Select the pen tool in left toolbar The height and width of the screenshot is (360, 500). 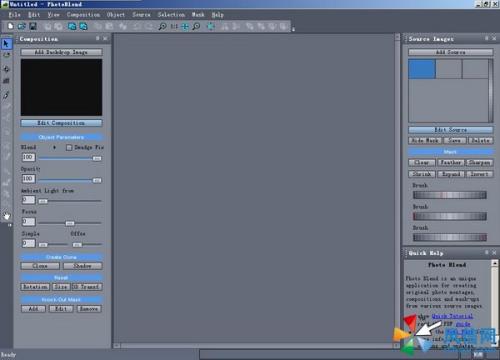pyautogui.click(x=6, y=95)
